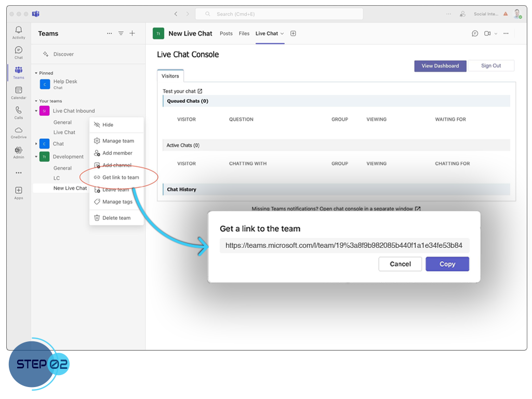Open the Admin app icon
The image size is (532, 399).
[19, 150]
